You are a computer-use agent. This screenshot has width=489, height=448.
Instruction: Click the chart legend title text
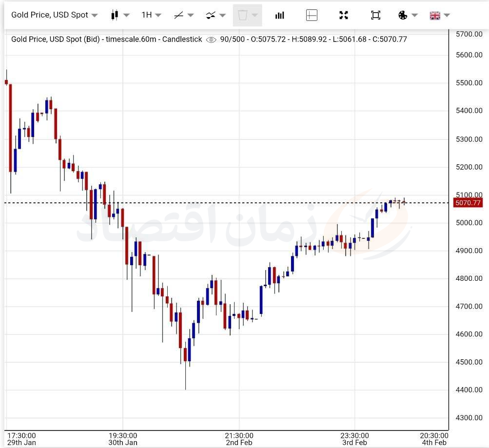[106, 39]
